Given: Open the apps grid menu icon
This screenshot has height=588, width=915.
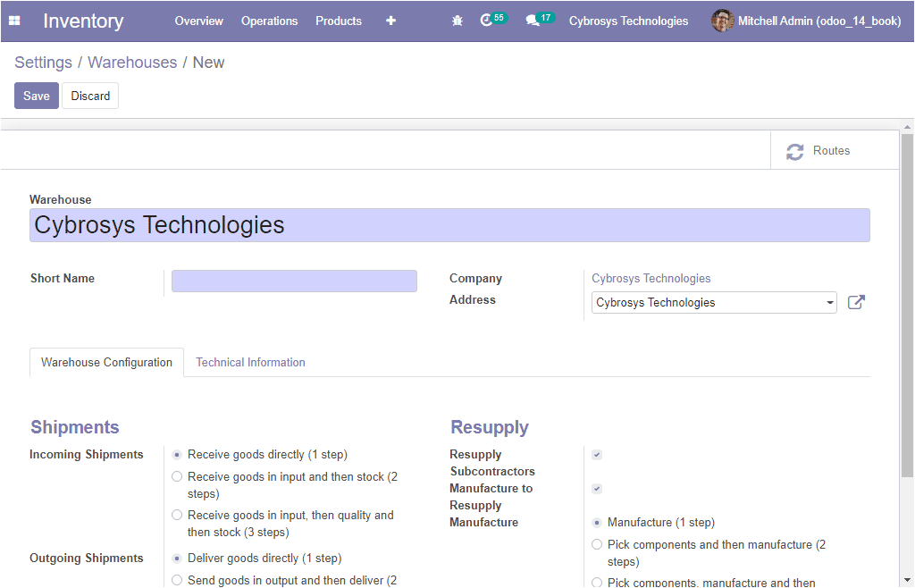Looking at the screenshot, I should (x=14, y=21).
